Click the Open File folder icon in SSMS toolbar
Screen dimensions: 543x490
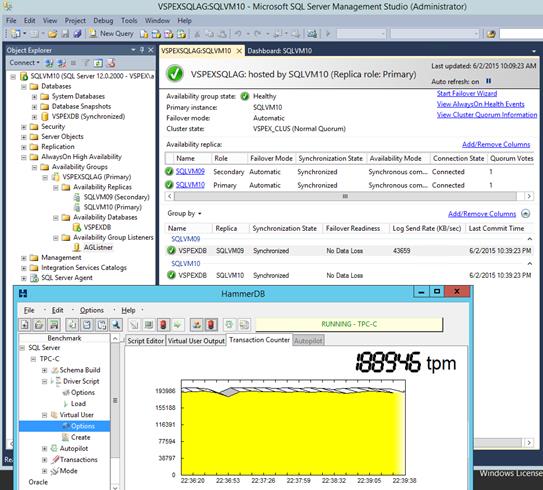[53, 34]
